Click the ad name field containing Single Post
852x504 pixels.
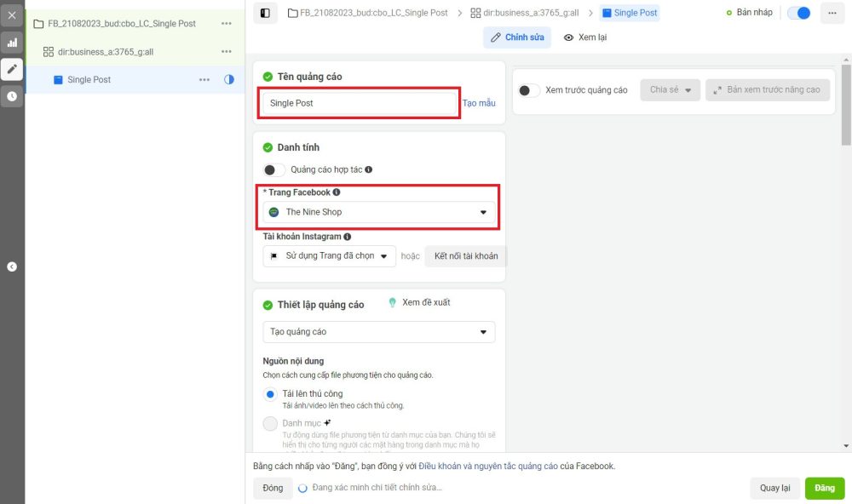click(360, 103)
